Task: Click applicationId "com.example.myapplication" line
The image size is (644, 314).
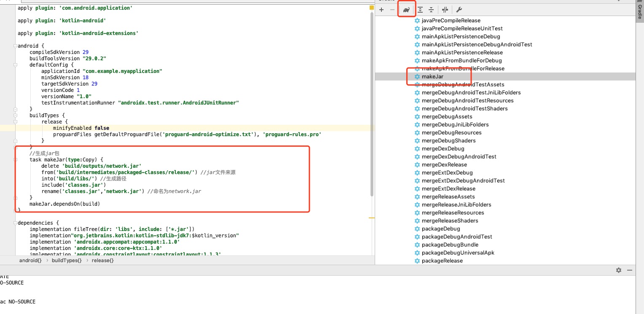Action: point(102,71)
